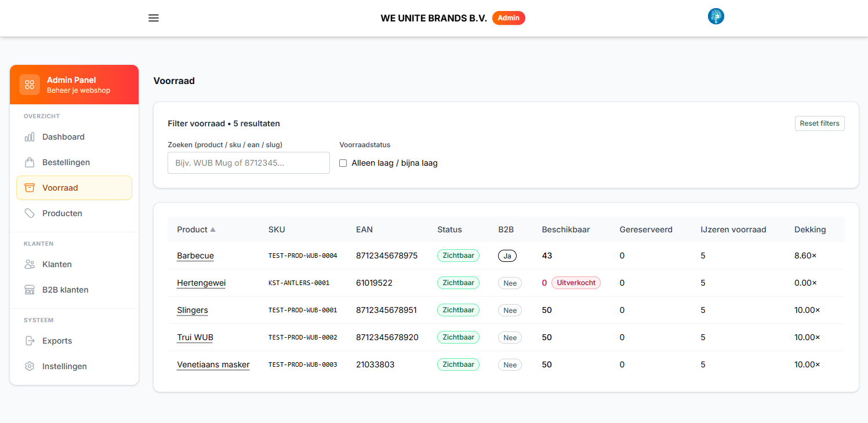Click the Admin Panel grid icon
Image resolution: width=868 pixels, height=423 pixels.
point(30,85)
